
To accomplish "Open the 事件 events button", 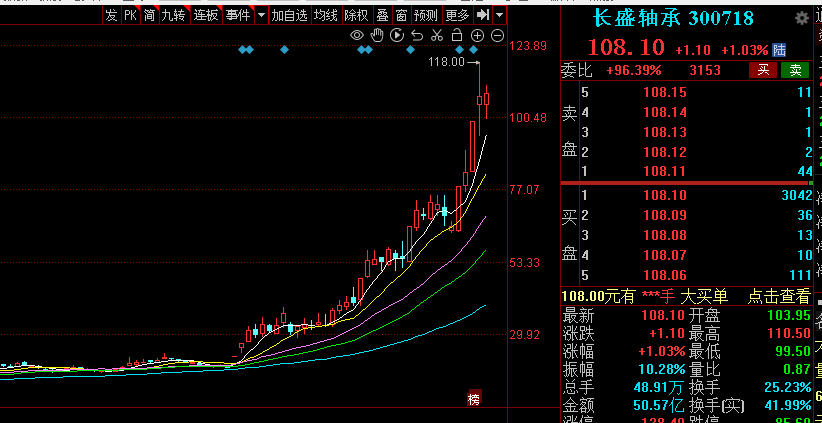I will [237, 15].
